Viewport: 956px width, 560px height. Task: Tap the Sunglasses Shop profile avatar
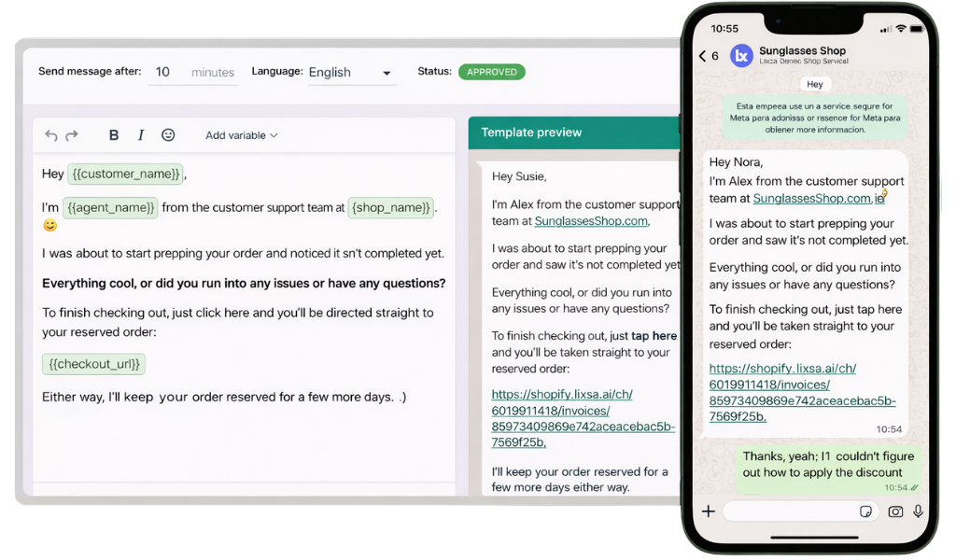click(741, 56)
